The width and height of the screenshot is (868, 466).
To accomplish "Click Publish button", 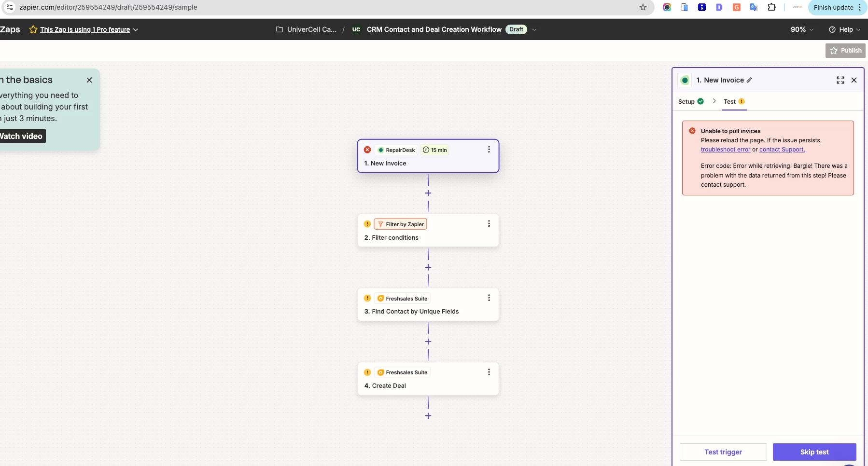I will (x=845, y=51).
